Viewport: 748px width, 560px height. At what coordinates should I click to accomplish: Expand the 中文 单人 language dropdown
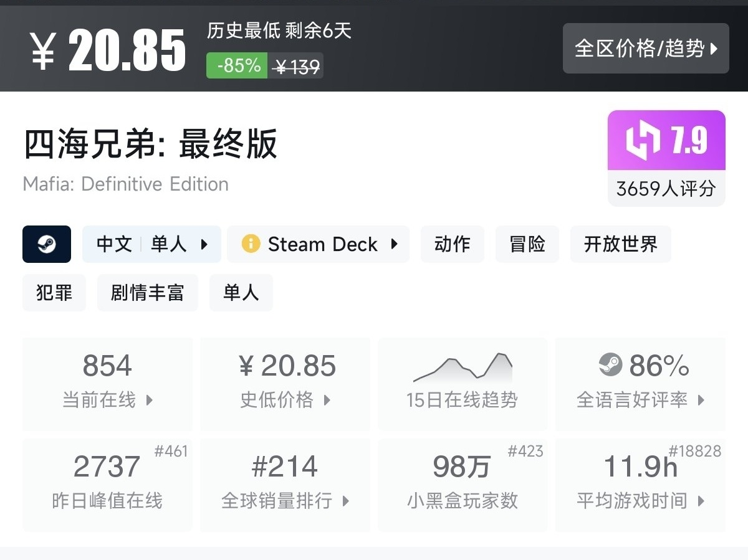(x=152, y=244)
